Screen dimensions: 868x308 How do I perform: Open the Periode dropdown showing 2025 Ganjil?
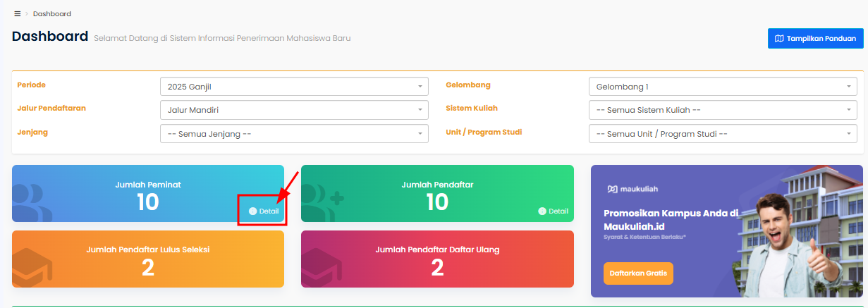click(294, 87)
